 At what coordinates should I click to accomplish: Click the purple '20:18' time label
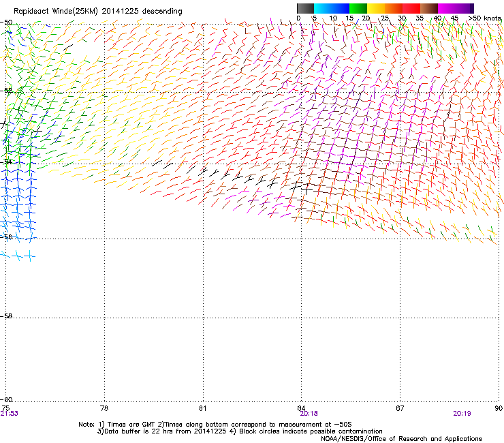point(309,414)
